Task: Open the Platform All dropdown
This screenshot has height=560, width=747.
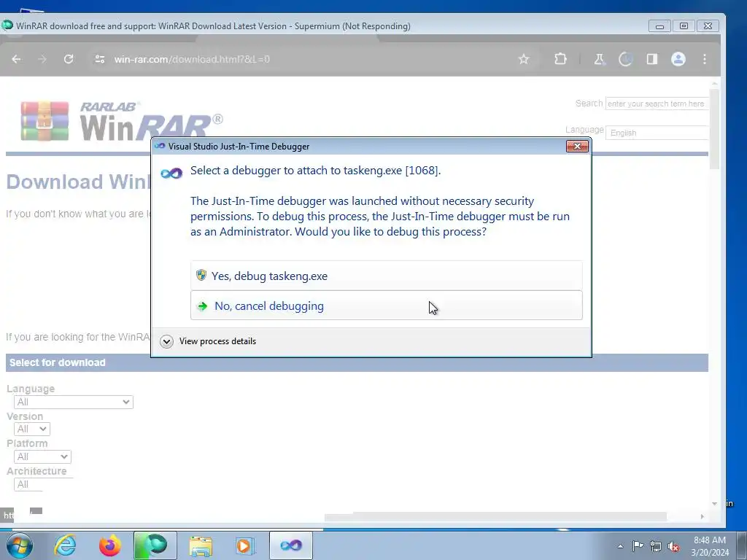Action: point(42,456)
